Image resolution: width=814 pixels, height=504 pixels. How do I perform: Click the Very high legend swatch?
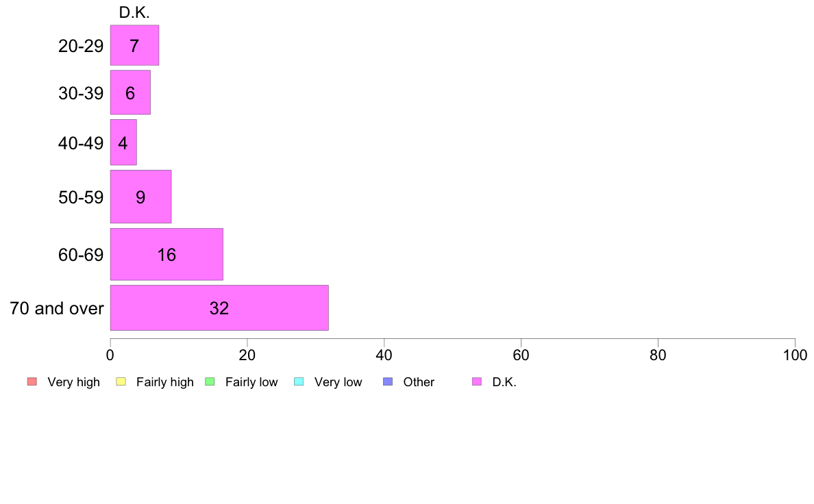click(32, 381)
